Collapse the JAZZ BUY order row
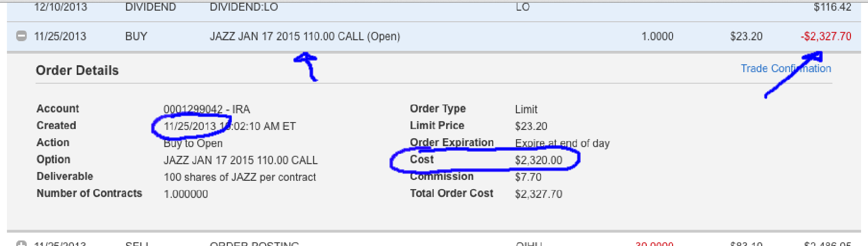This screenshot has width=868, height=246. 21,36
